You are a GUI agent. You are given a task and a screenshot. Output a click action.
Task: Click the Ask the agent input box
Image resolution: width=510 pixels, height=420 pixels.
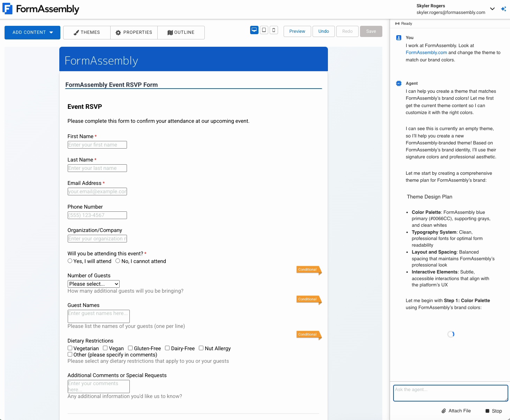[x=450, y=393]
